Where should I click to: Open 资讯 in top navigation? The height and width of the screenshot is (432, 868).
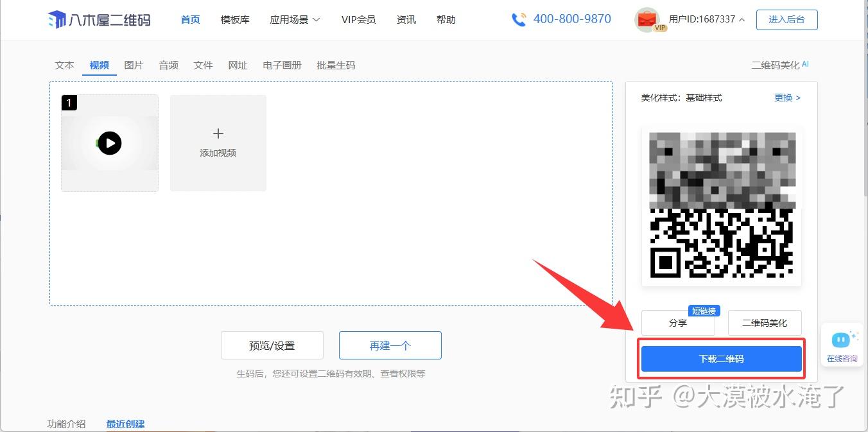click(406, 20)
